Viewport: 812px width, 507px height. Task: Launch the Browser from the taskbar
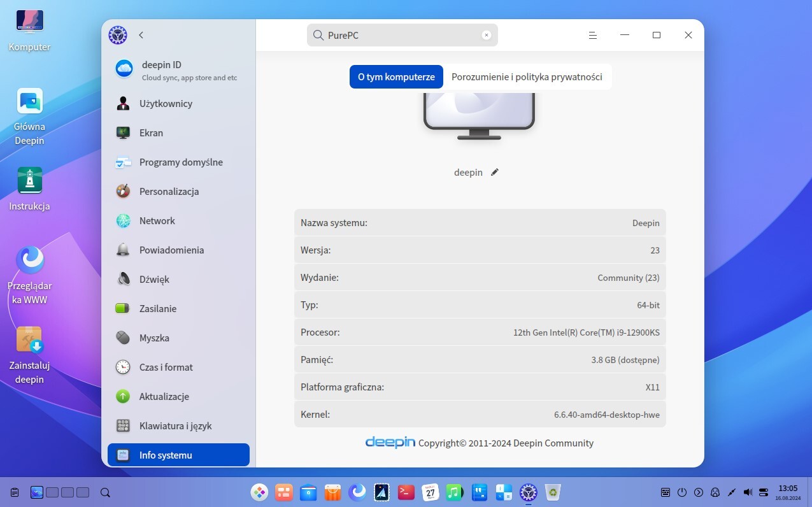point(357,492)
